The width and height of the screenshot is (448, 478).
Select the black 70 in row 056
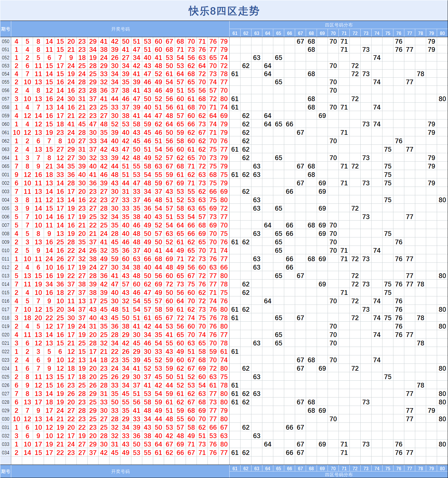333,90
